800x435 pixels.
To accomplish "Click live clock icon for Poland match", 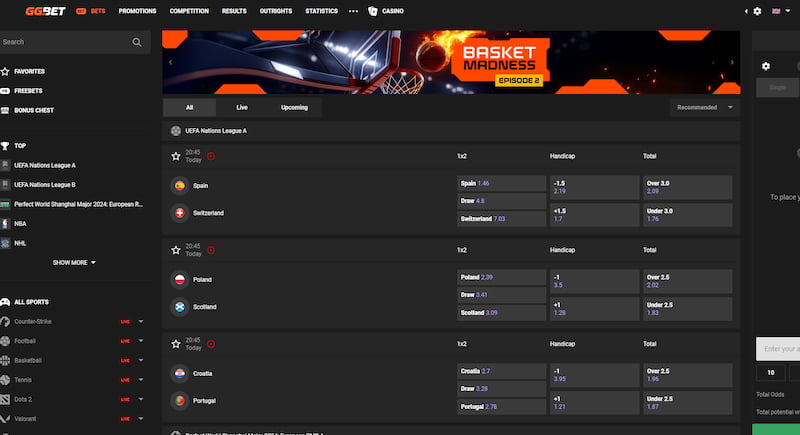I will coord(211,250).
